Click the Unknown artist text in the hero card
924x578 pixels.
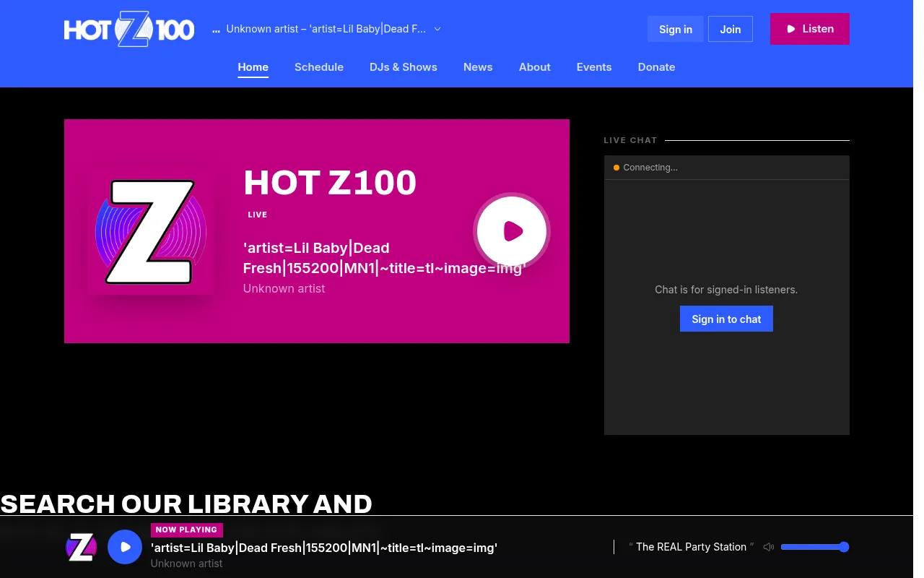tap(284, 288)
